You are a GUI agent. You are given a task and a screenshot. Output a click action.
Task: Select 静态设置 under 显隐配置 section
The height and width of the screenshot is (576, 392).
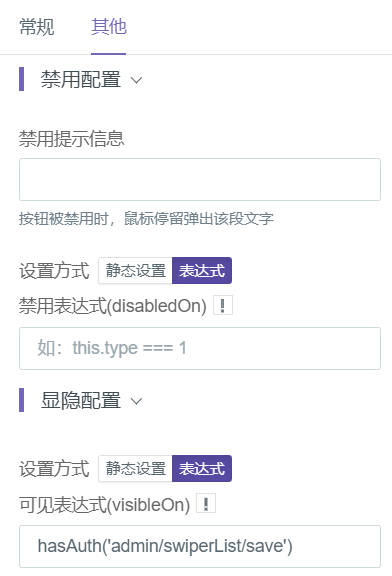[x=135, y=468]
